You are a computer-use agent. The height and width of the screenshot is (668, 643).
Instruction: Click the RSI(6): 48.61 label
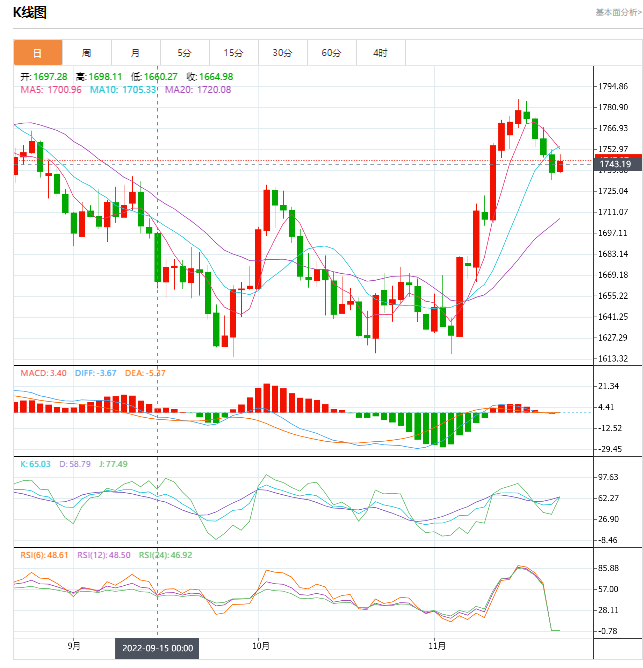(x=44, y=555)
